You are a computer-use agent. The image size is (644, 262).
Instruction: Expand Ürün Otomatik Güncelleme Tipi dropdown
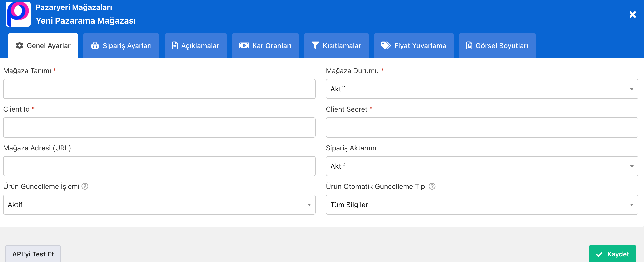[482, 205]
